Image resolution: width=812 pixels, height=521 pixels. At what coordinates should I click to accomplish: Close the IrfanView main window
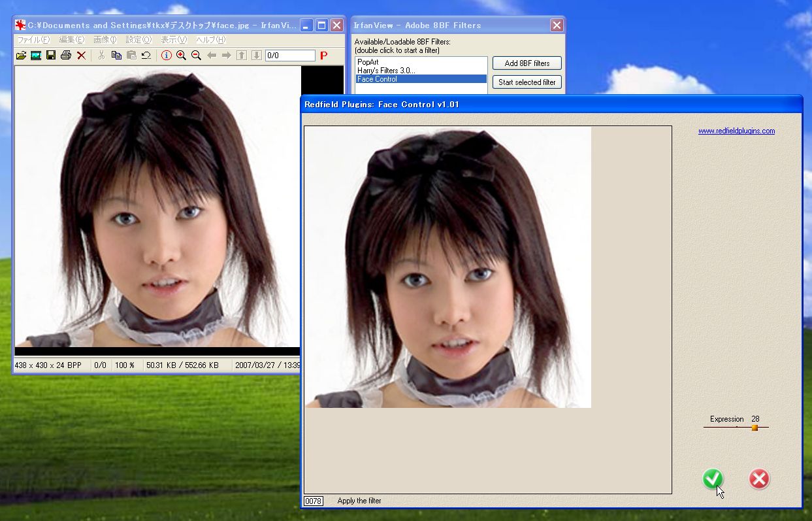tap(336, 25)
